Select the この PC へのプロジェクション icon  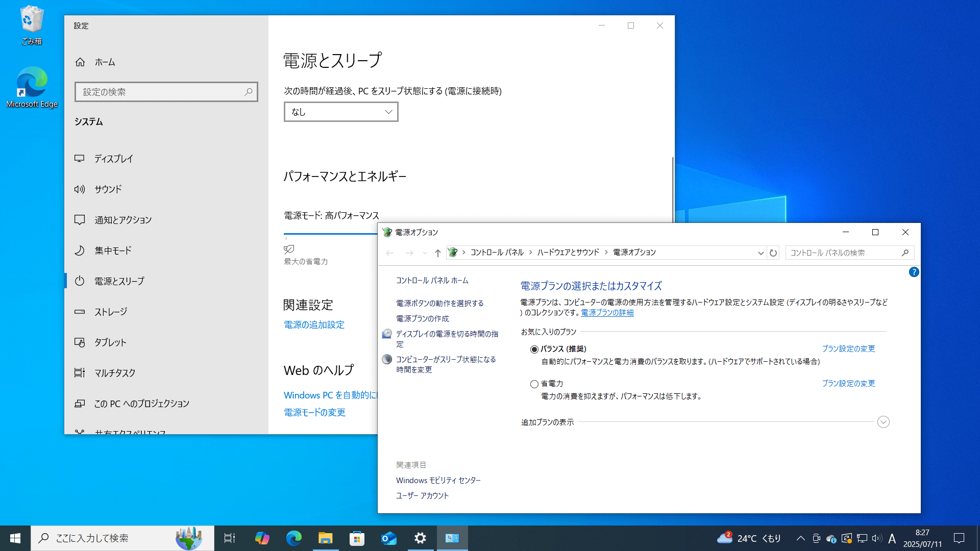tap(80, 404)
